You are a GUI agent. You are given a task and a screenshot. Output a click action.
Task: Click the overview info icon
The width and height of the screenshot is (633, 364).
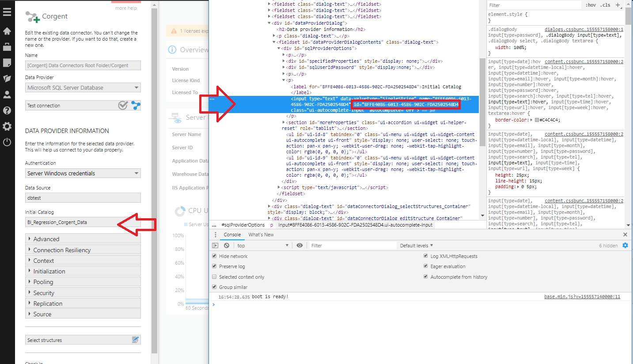pos(172,49)
